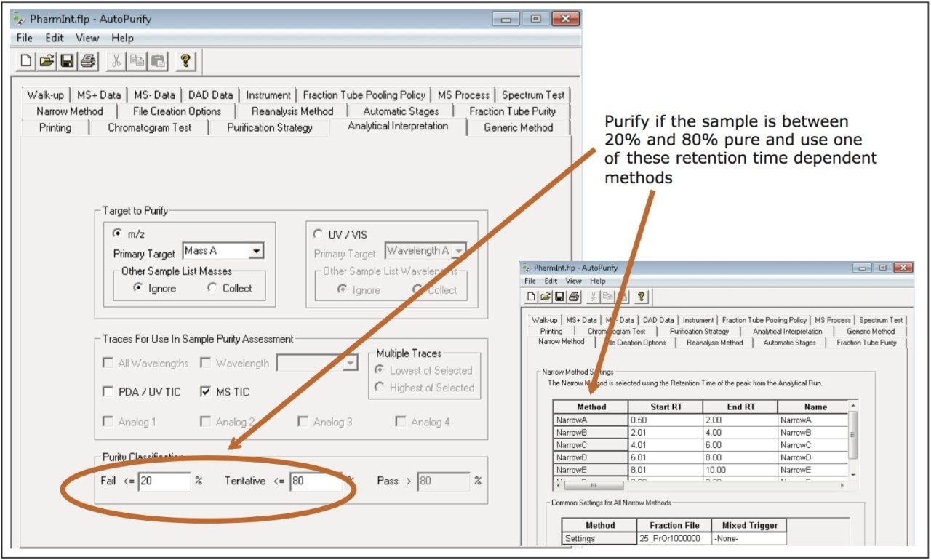Open Spectrum Test tab in large window
The height and width of the screenshot is (560, 931).
pos(534,95)
